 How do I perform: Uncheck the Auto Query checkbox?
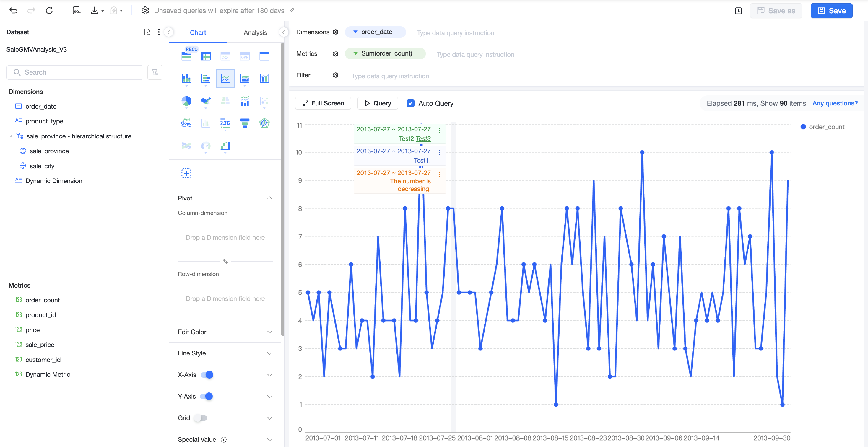[x=410, y=103]
